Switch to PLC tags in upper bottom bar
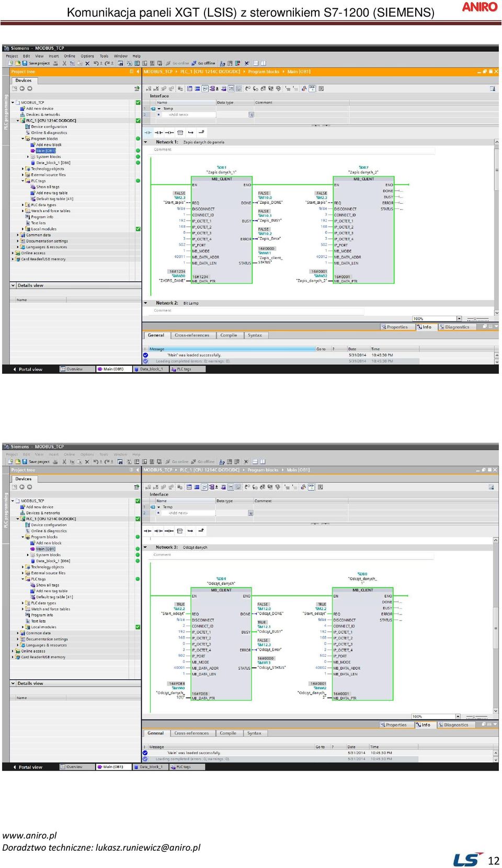 click(x=187, y=369)
